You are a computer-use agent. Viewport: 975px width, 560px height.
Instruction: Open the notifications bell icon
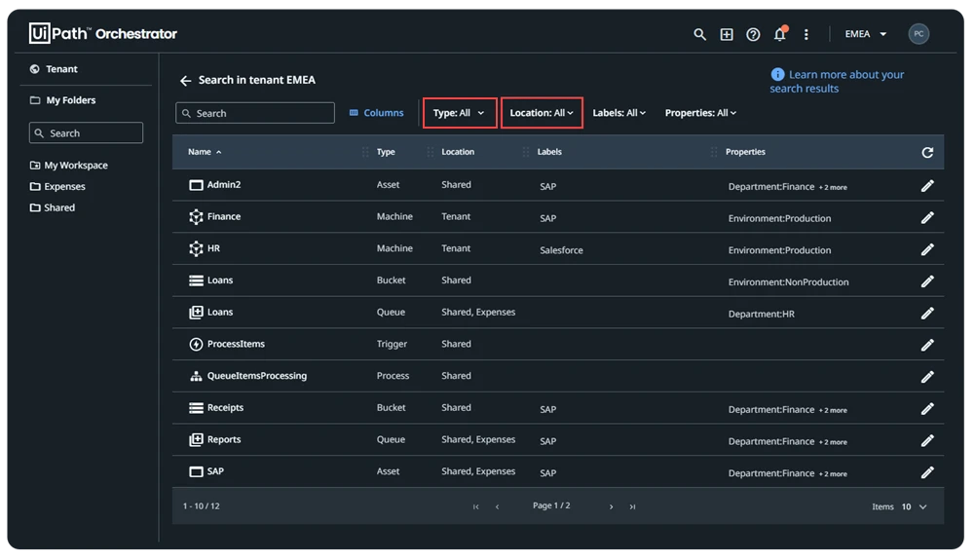(780, 33)
